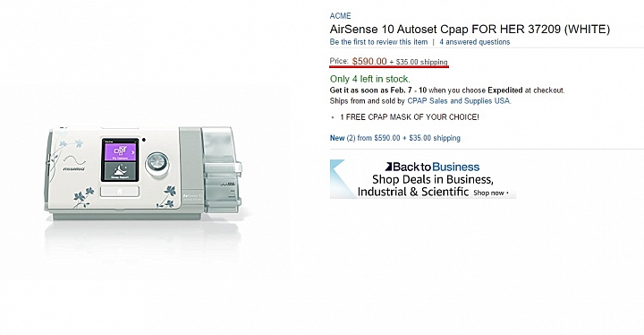Click the $35.00 shipping text beside price
Screen dimensions: 644x335
tap(419, 62)
